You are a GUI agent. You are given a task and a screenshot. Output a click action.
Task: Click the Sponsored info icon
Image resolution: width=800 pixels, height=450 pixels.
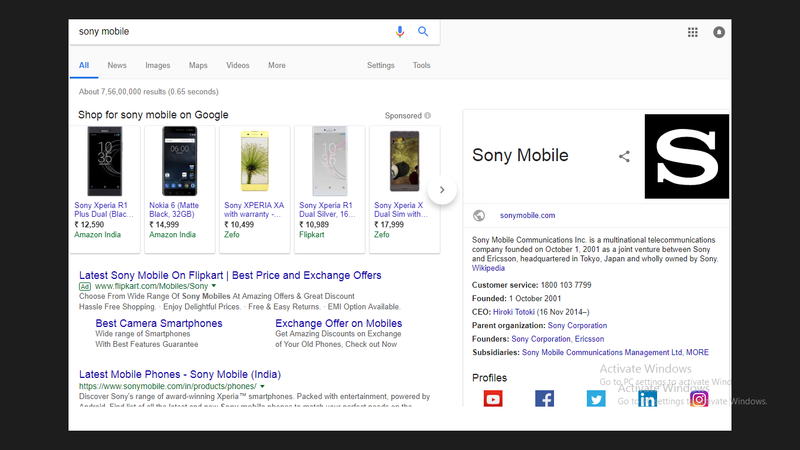point(427,116)
